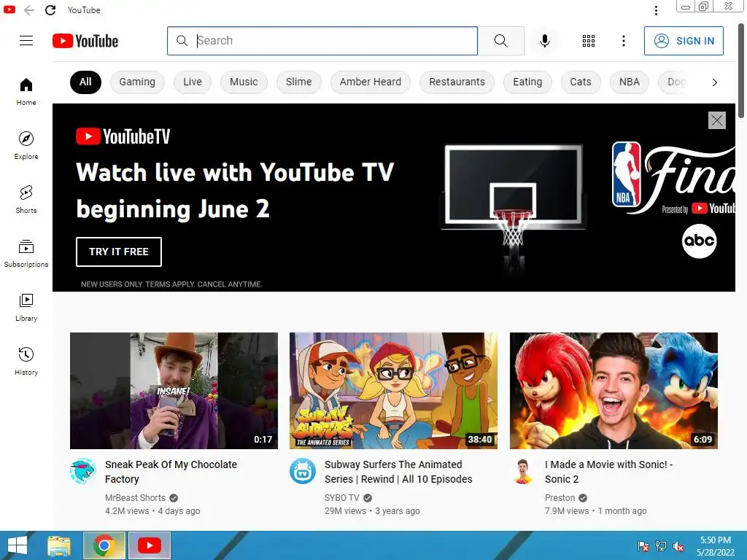Click the window back arrow
The image size is (747, 560).
pos(29,10)
